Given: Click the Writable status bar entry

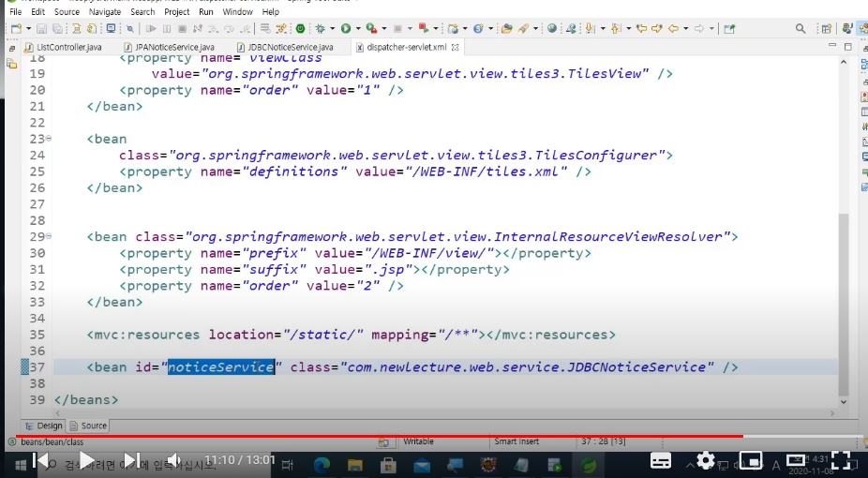Looking at the screenshot, I should (418, 441).
